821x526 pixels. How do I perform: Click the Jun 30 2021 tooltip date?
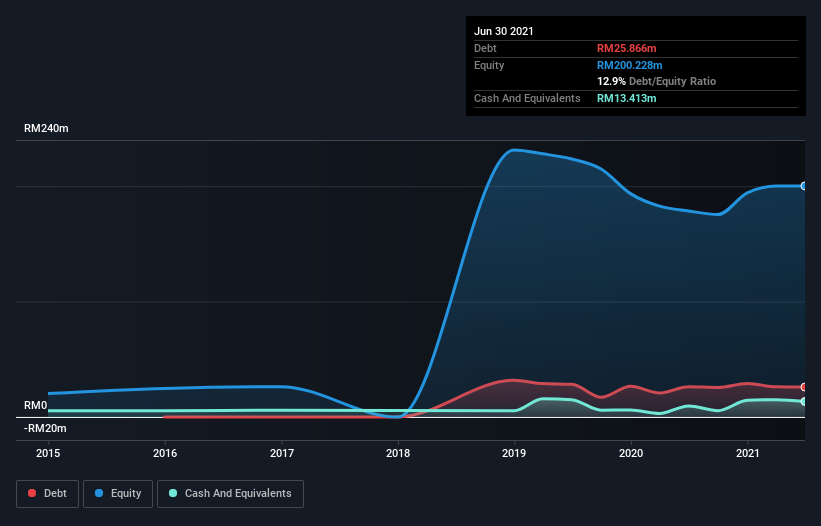tap(504, 31)
